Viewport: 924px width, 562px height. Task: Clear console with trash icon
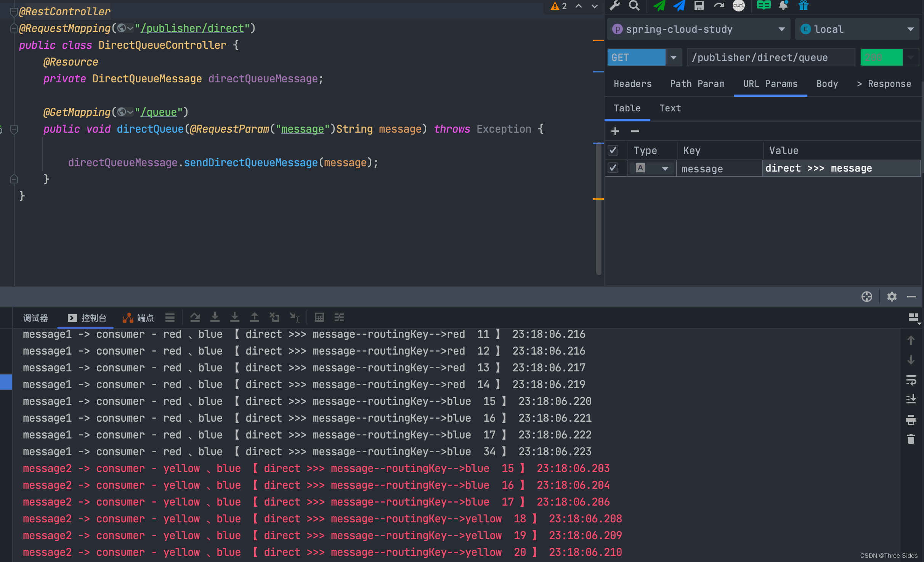[911, 439]
